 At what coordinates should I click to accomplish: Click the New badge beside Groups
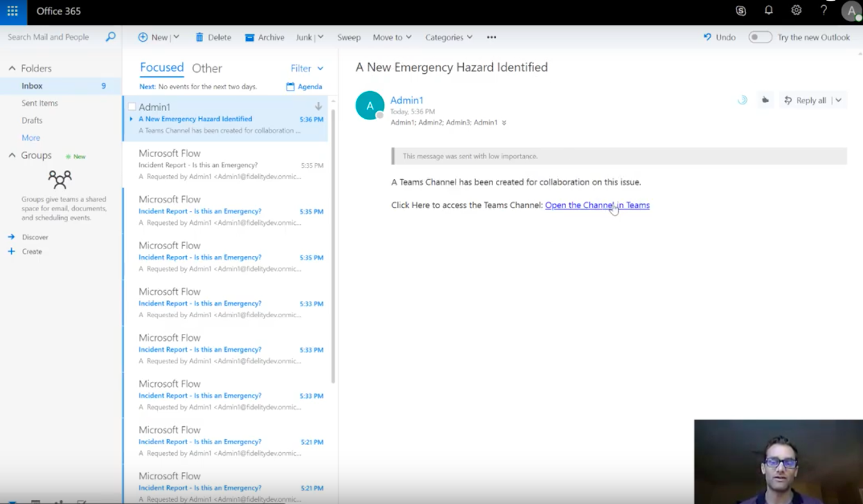click(x=76, y=157)
